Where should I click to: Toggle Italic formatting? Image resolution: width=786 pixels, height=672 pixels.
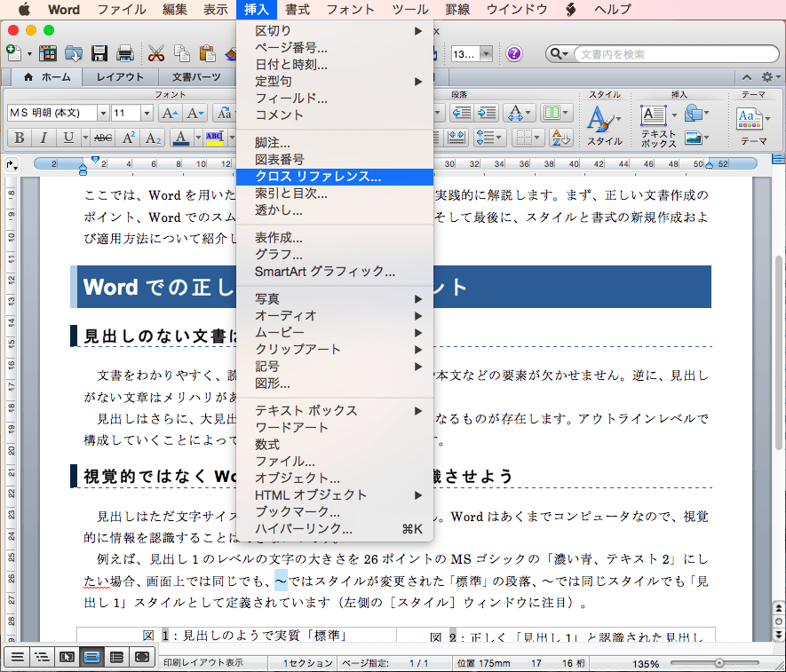coord(44,138)
